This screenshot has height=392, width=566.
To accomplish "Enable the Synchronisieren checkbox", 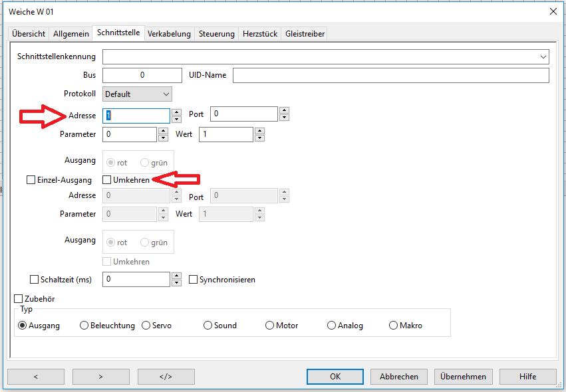I will point(194,280).
